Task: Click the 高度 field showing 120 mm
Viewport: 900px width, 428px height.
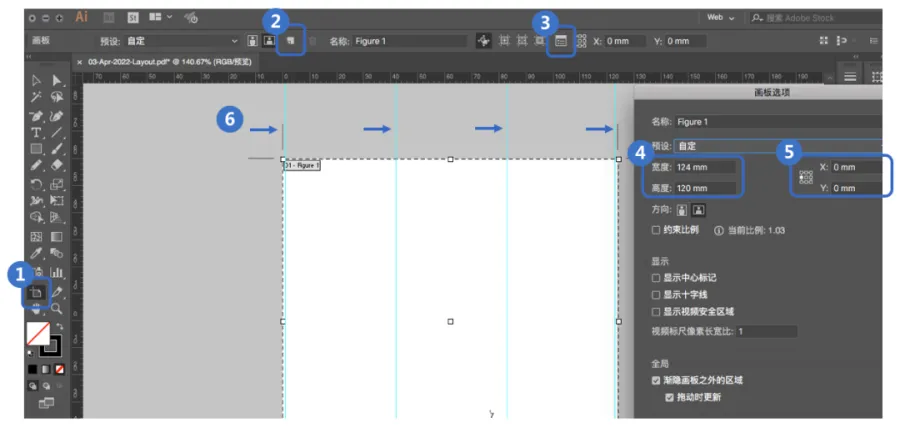Action: (x=705, y=188)
